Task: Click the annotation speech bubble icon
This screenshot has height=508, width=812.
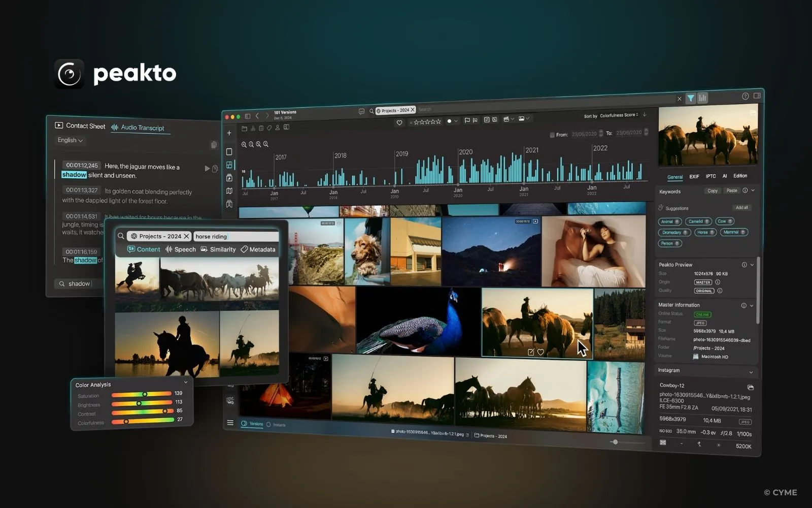Action: [361, 111]
